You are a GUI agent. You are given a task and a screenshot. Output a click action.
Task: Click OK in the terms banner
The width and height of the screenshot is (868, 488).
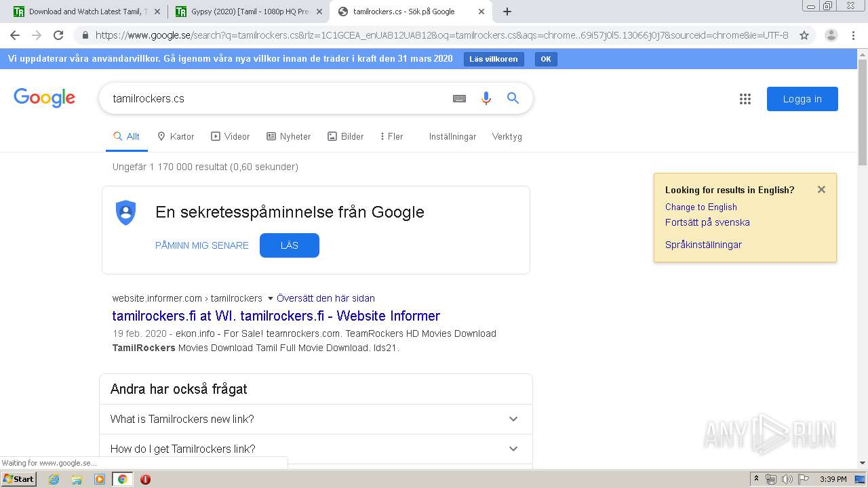546,59
